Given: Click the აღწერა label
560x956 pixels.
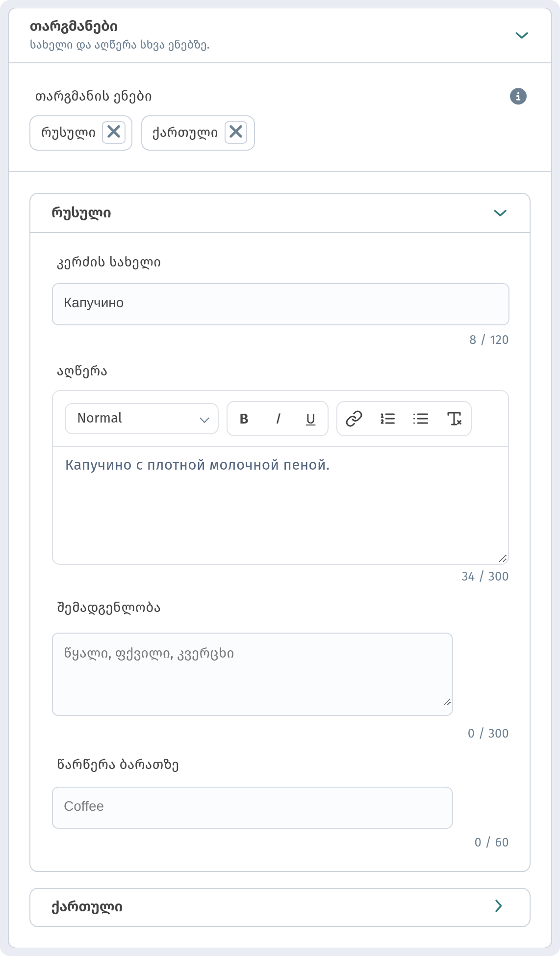Looking at the screenshot, I should click(x=82, y=372).
